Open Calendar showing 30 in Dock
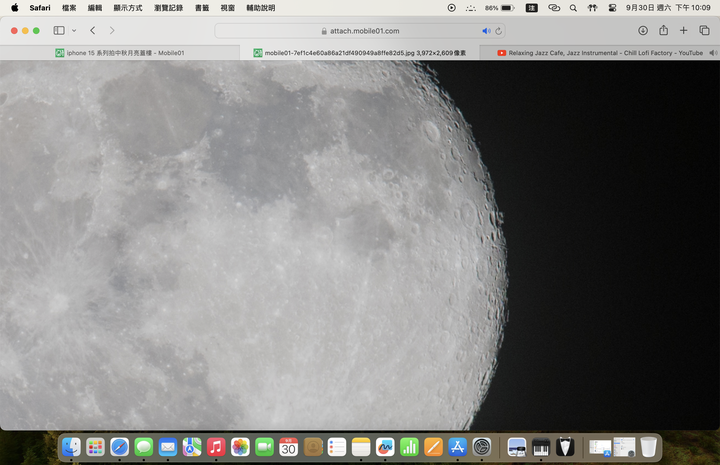Screen dimensions: 720x465 [x=288, y=447]
